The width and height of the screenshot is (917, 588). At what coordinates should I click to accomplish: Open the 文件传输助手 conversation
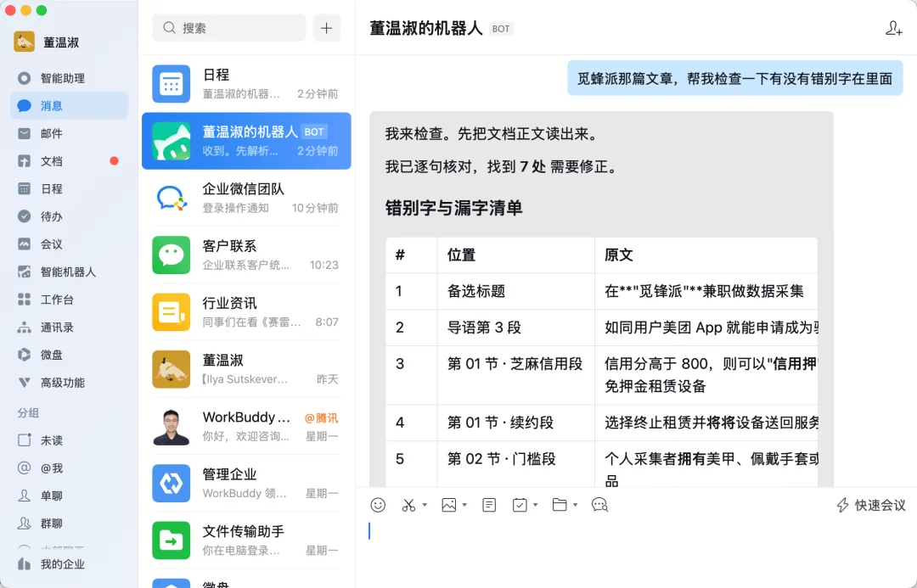click(246, 540)
